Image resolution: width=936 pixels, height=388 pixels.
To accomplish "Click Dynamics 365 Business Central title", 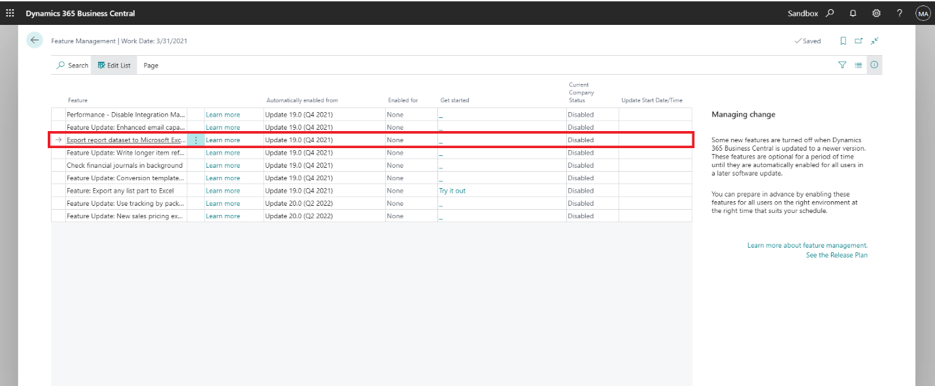I will (x=80, y=13).
